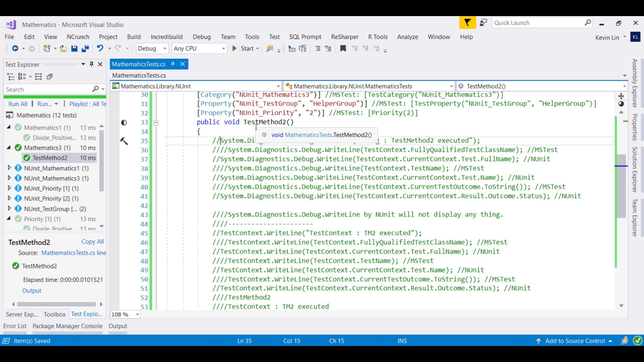Open the SQL Prompt menu
The width and height of the screenshot is (644, 362).
305,37
